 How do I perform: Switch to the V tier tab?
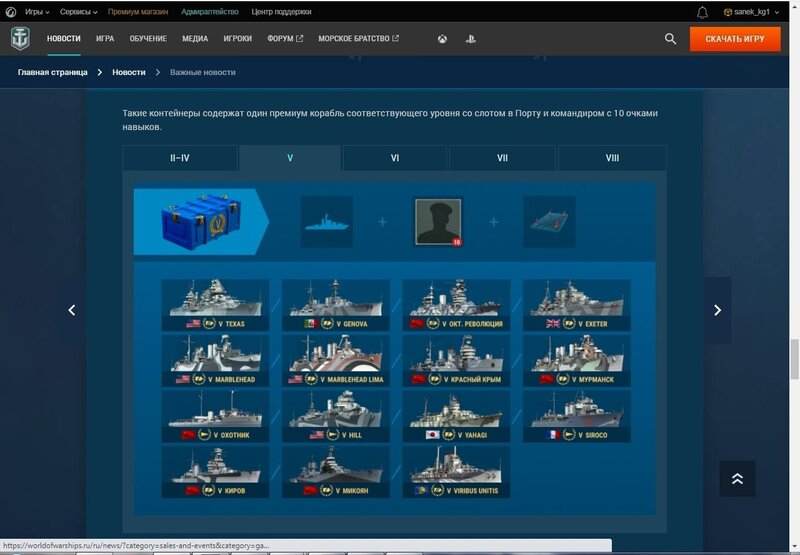pyautogui.click(x=290, y=158)
